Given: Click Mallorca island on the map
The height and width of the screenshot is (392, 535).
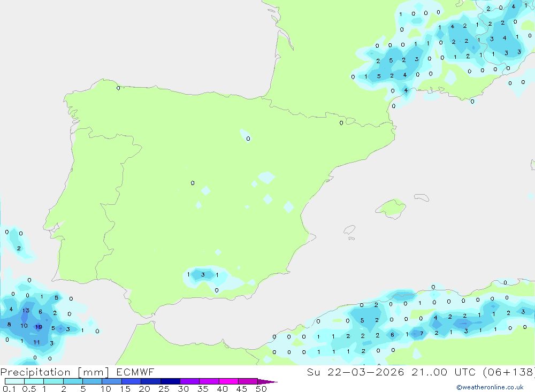Looking at the screenshot, I should (x=391, y=208).
